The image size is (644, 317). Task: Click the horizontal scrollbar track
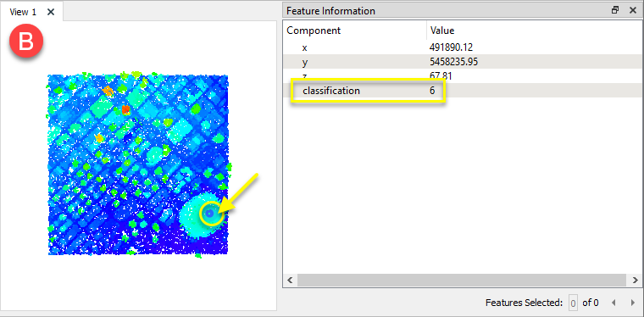(463, 281)
